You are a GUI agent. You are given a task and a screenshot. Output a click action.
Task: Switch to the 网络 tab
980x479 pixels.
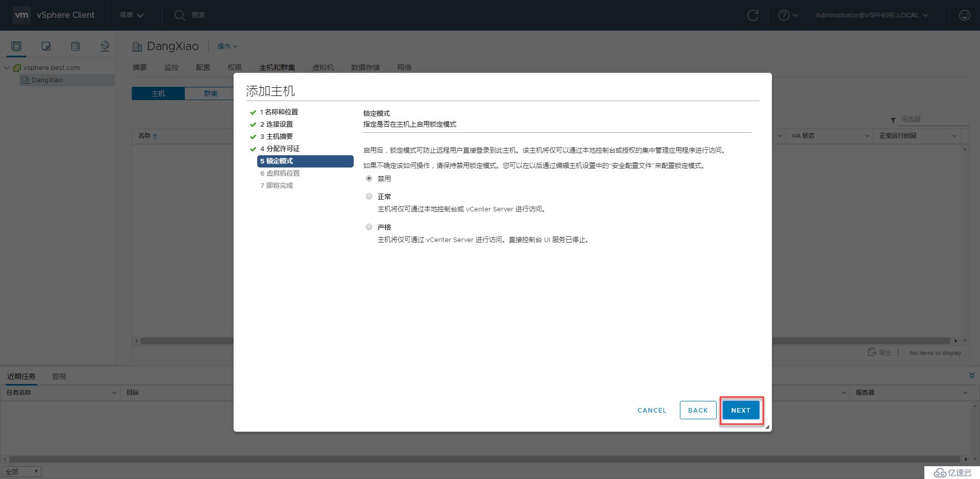404,67
